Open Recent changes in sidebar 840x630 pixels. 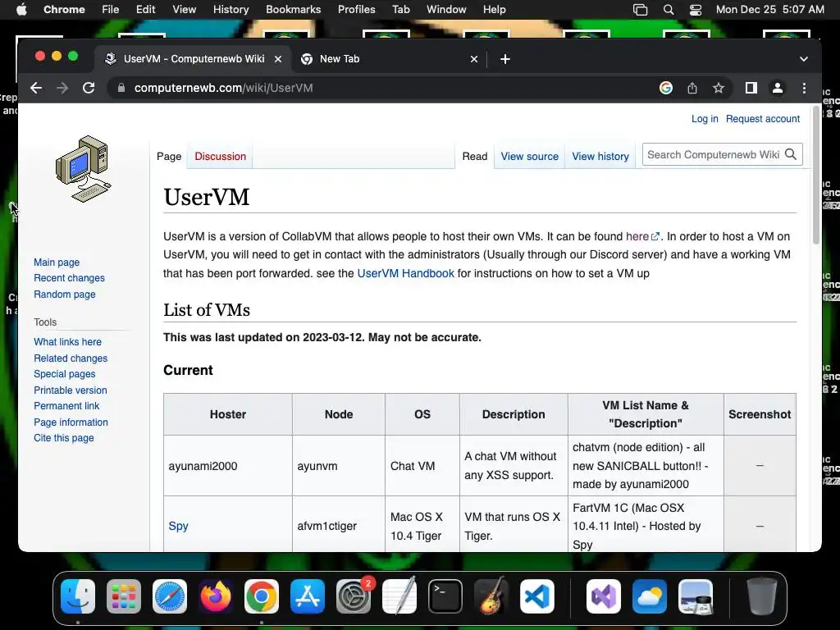pos(69,278)
